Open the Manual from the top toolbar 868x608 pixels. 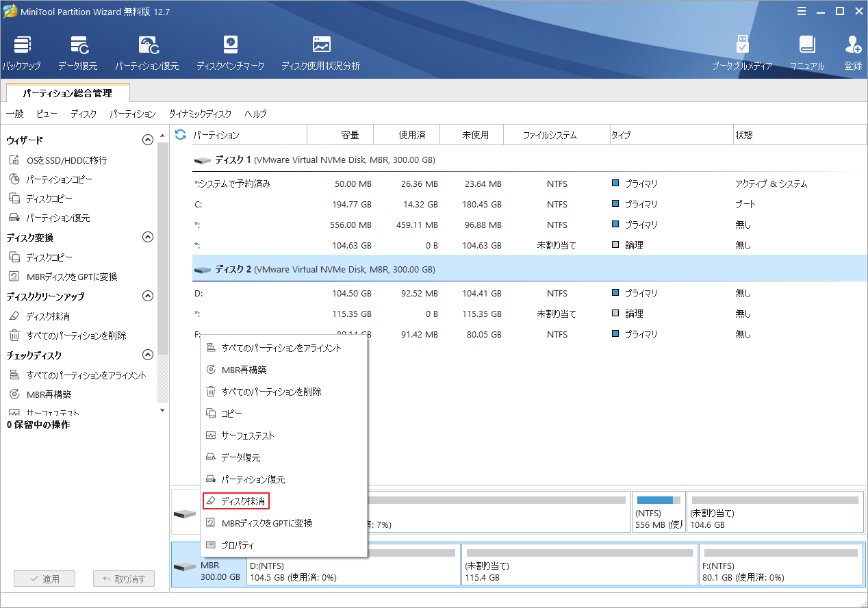tap(807, 51)
